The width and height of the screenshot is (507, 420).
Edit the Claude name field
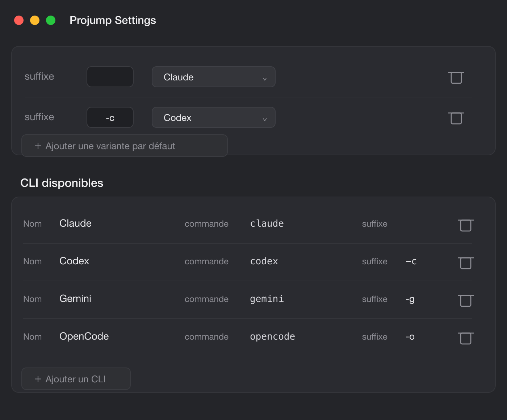point(75,223)
